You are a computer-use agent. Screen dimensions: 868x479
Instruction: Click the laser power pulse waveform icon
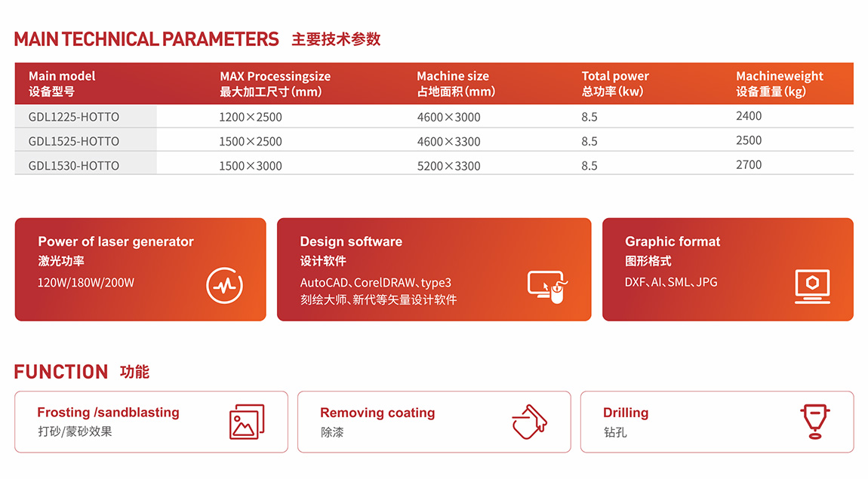225,286
